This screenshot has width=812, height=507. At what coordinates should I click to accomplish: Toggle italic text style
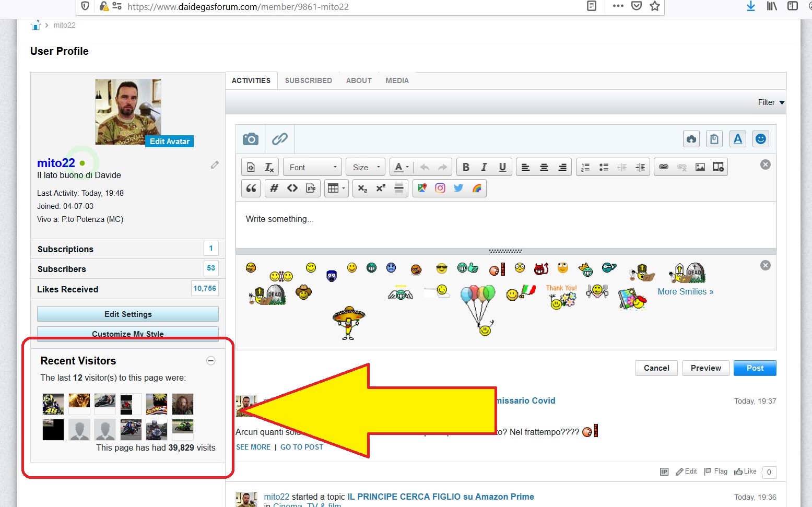coord(484,167)
